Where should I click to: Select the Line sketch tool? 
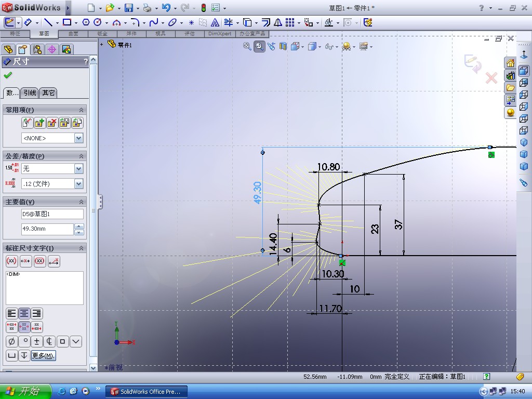point(48,22)
